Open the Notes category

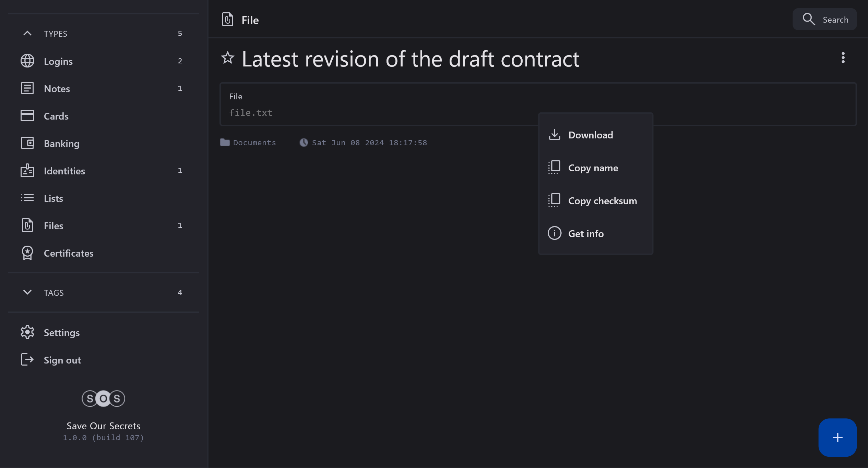coord(57,89)
